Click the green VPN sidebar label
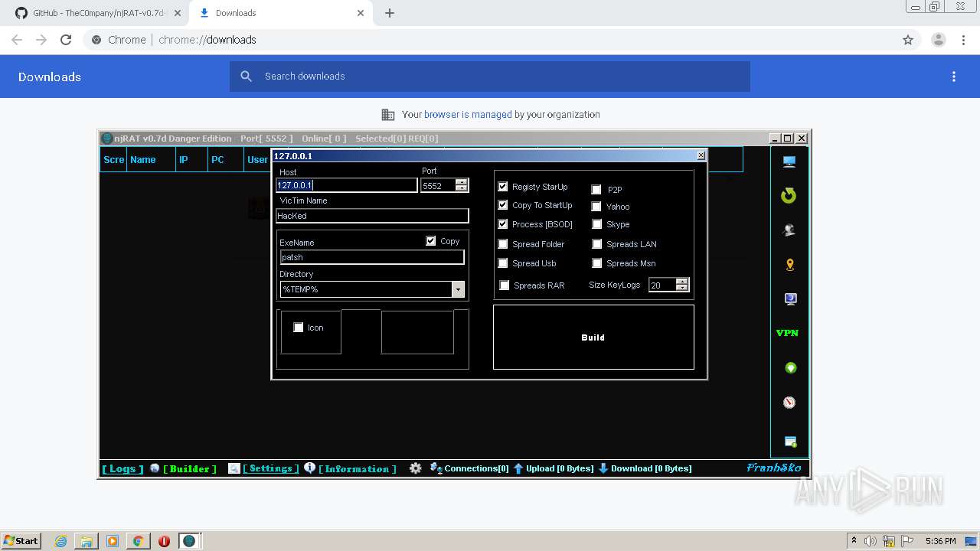This screenshot has height=551, width=980. (787, 333)
